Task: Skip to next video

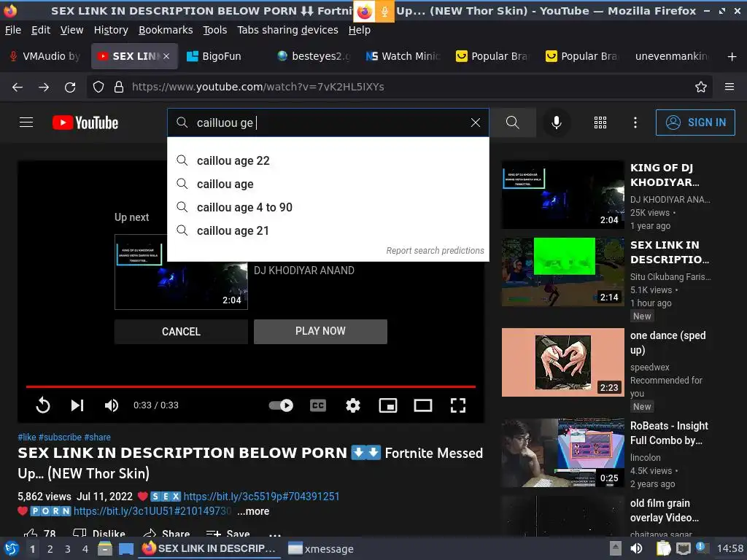Action: (x=77, y=405)
